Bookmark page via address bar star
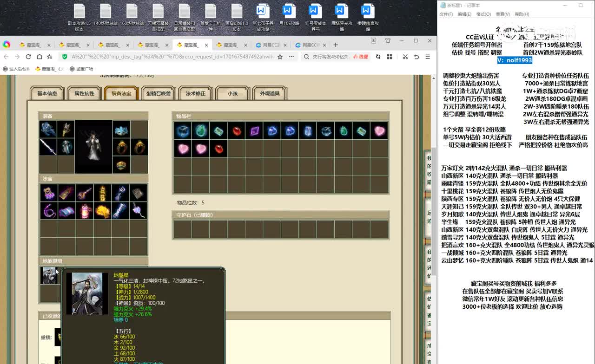Screen dimensions: 595x364 click(280, 57)
